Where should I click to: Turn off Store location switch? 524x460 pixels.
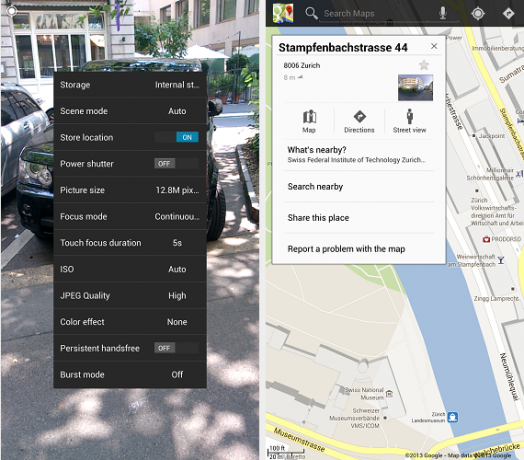tap(176, 137)
